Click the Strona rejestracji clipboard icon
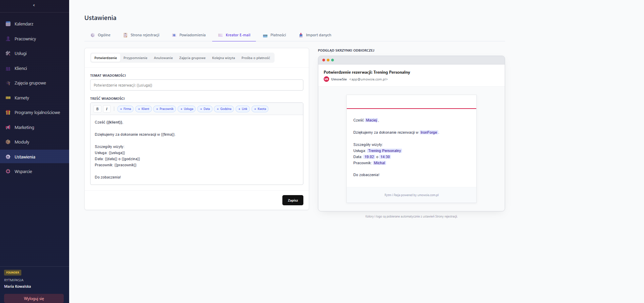This screenshot has height=303, width=644. pyautogui.click(x=125, y=35)
